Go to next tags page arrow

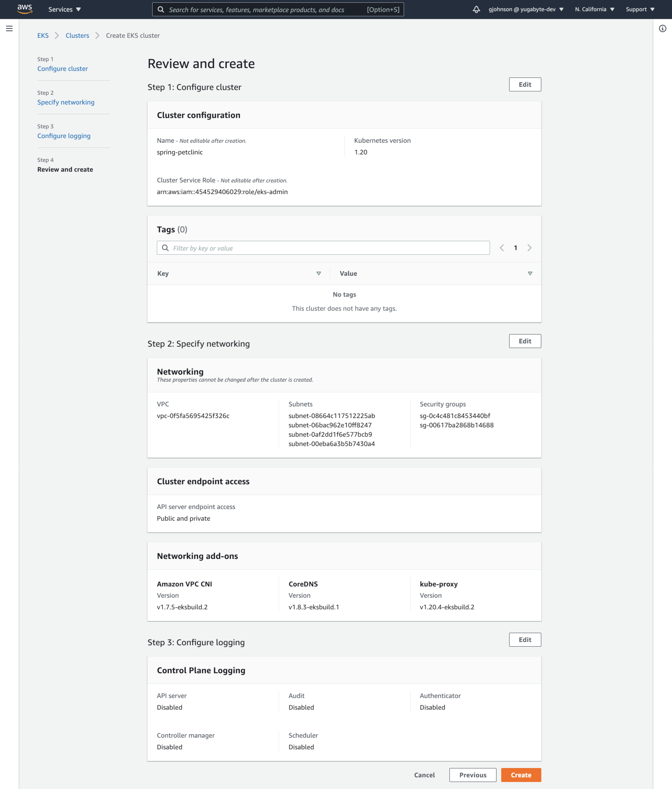[x=529, y=248]
